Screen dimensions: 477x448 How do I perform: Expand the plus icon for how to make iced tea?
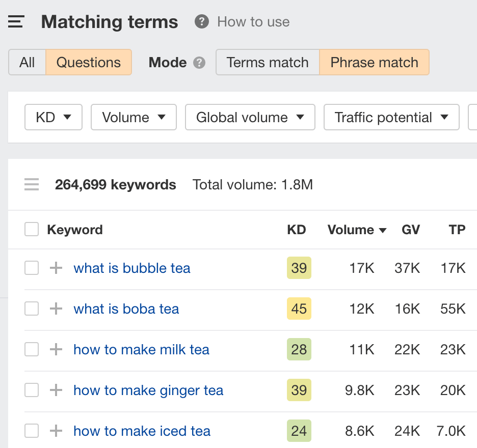56,431
